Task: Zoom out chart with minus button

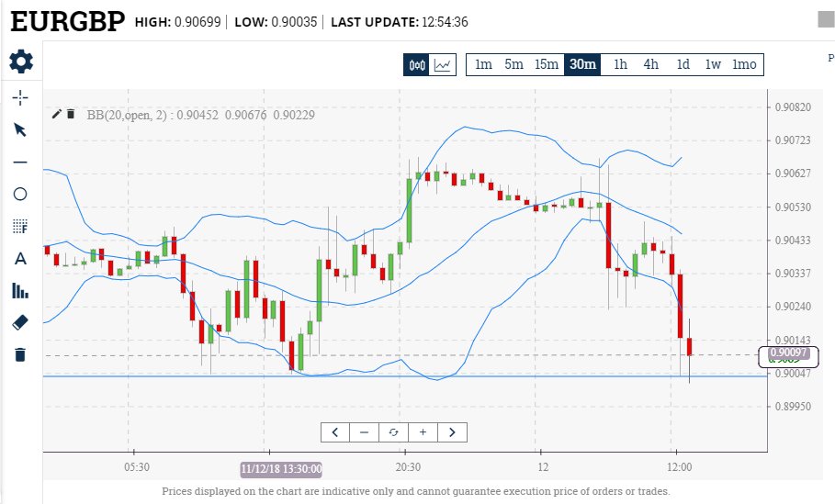Action: (365, 432)
